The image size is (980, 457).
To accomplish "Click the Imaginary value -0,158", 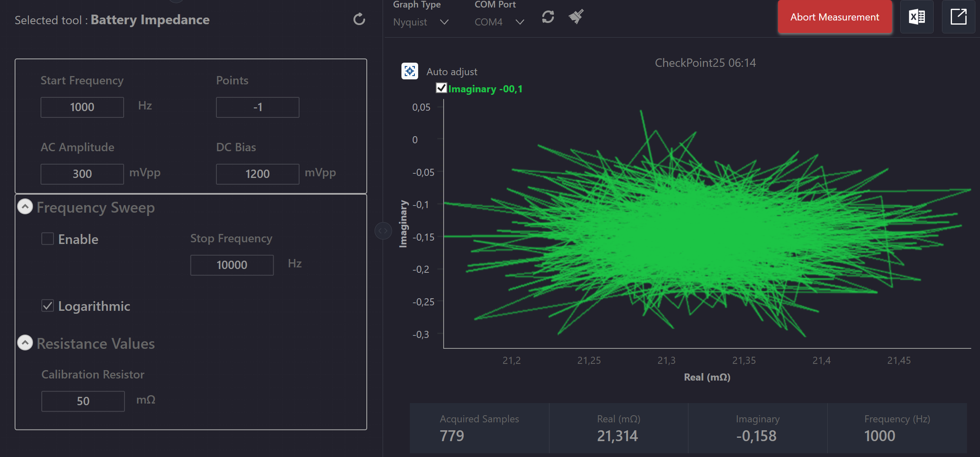I will (x=757, y=436).
